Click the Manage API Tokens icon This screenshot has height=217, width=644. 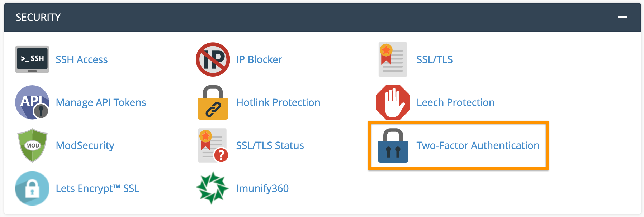click(32, 102)
